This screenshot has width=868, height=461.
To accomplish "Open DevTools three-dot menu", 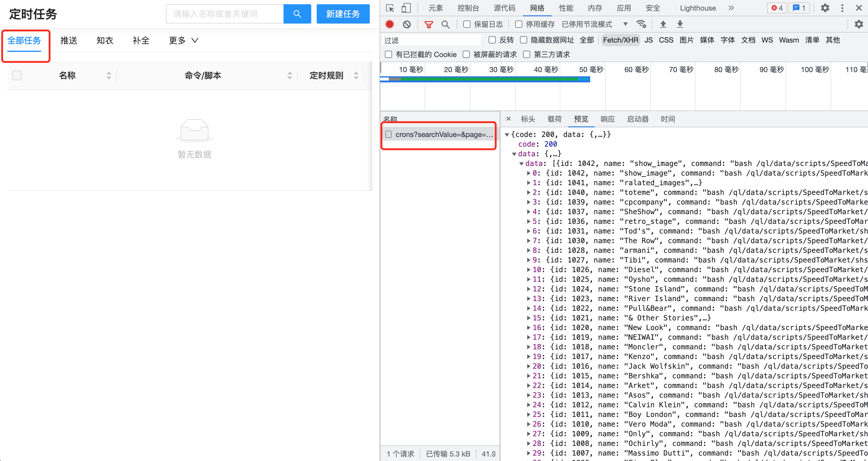I will 842,8.
